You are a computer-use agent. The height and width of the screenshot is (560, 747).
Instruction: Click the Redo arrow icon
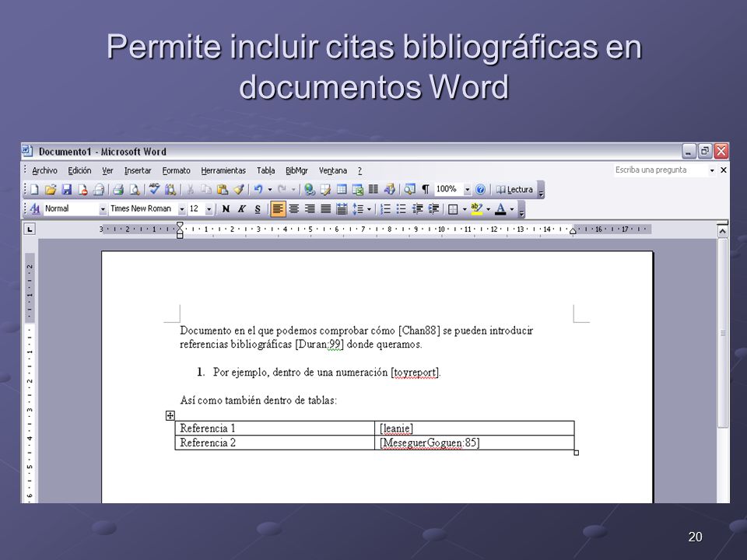282,190
